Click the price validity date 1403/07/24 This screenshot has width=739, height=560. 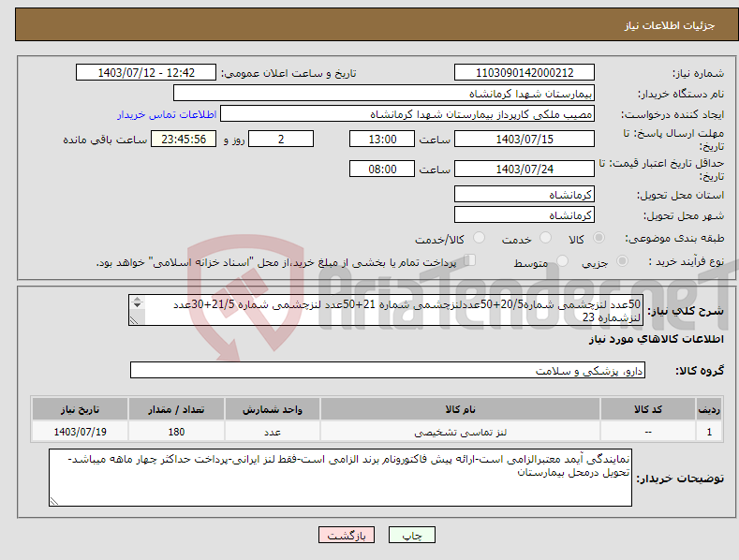coord(525,169)
